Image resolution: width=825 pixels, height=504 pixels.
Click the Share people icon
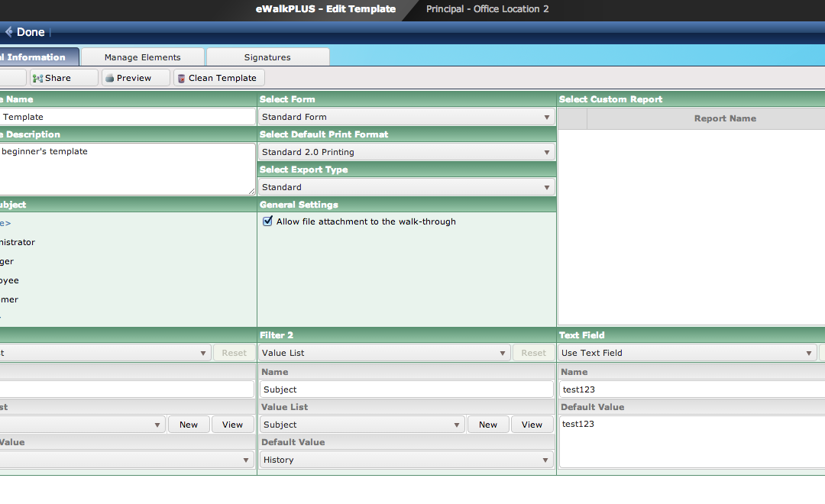coord(38,79)
